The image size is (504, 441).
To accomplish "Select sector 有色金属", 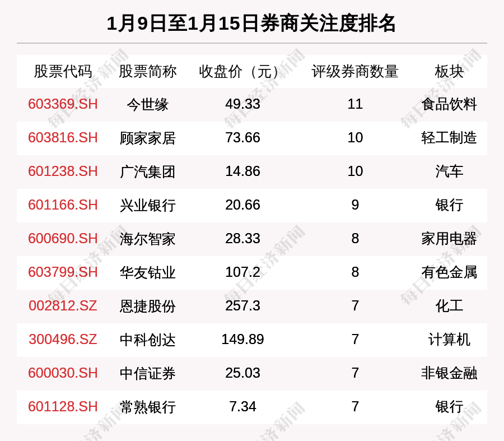I will [449, 272].
